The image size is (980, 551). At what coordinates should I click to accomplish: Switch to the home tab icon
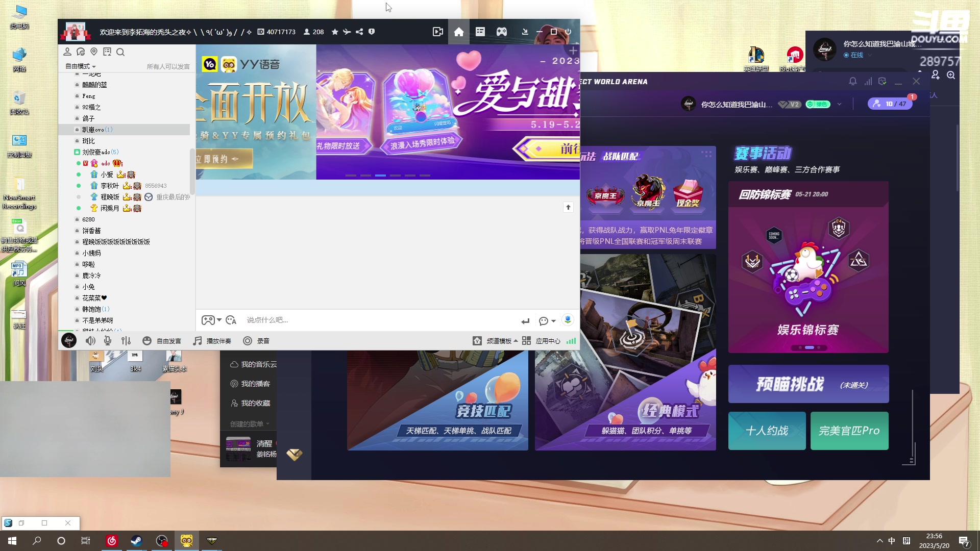[x=459, y=32]
